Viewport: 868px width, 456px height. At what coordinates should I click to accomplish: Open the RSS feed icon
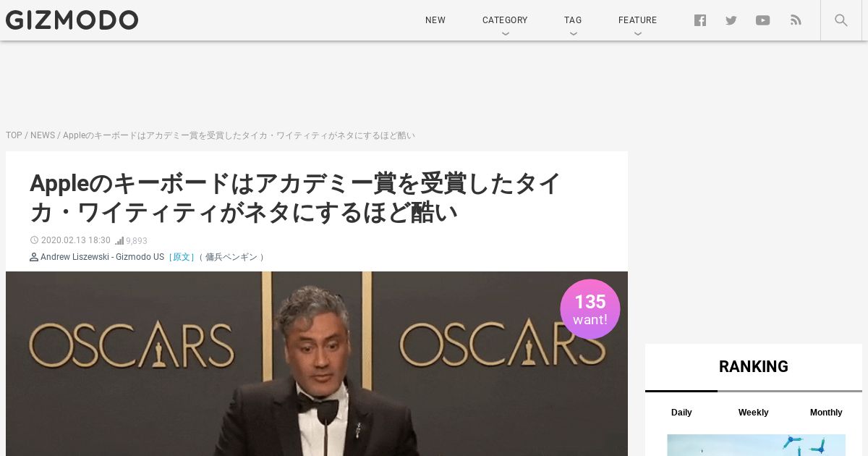click(796, 20)
